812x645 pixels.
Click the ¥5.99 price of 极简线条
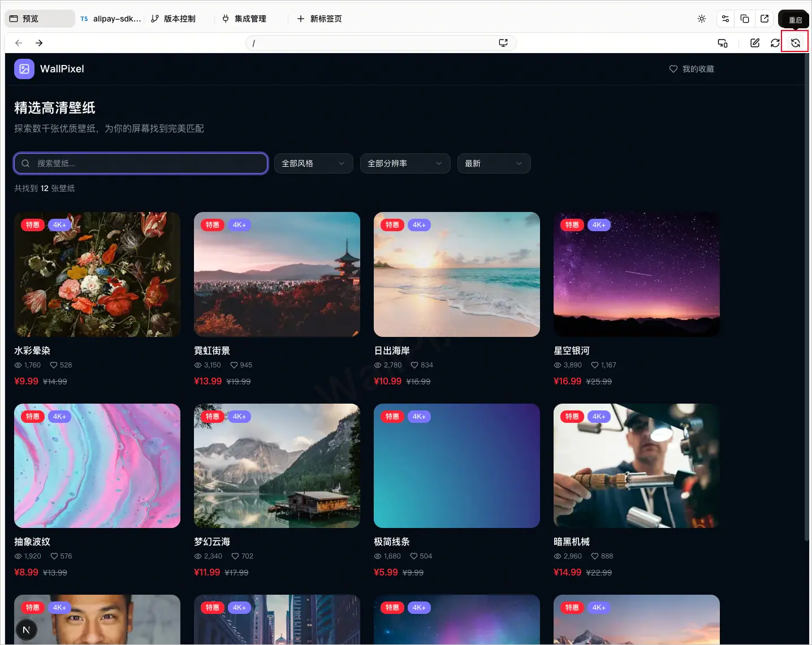pos(386,572)
